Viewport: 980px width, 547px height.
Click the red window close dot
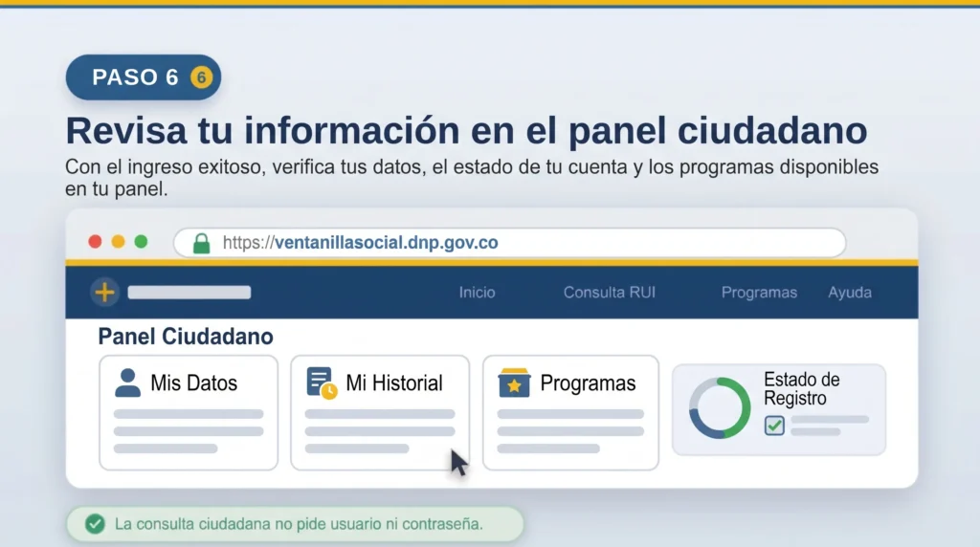point(95,242)
